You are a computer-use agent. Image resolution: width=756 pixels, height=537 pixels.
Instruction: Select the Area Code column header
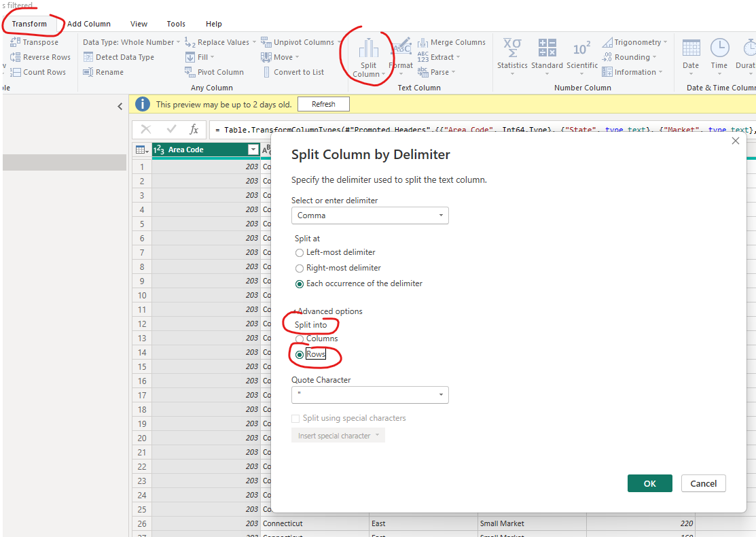(206, 150)
